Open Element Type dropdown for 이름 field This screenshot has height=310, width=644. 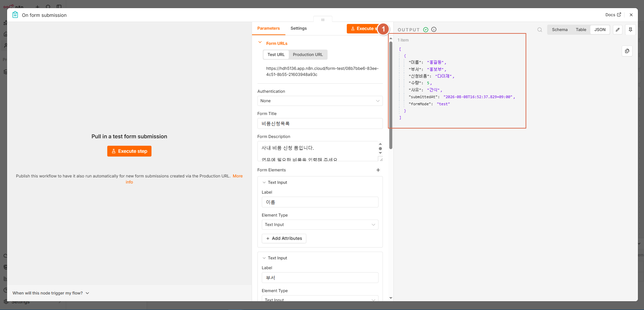(320, 225)
